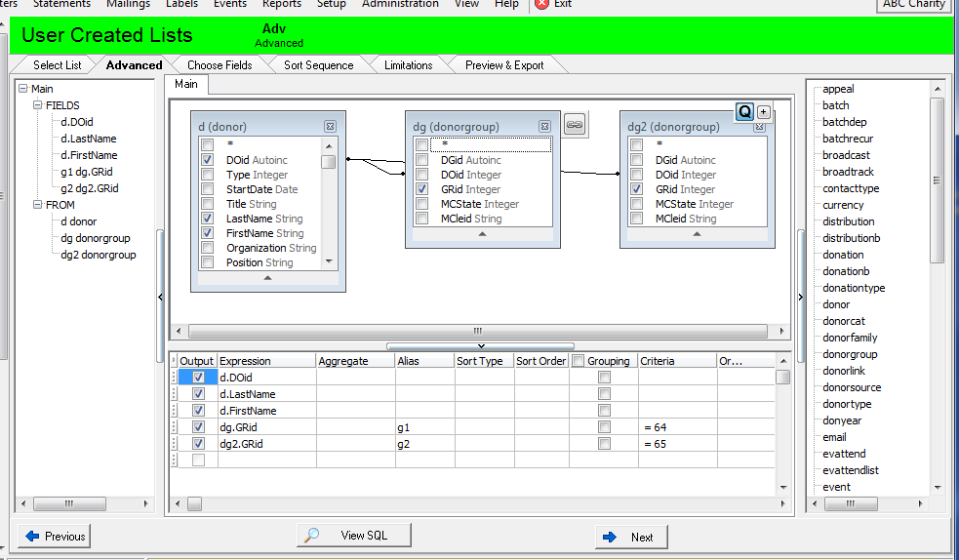The image size is (959, 560).
Task: Close the dg (donorgroup) table box
Action: tap(544, 127)
